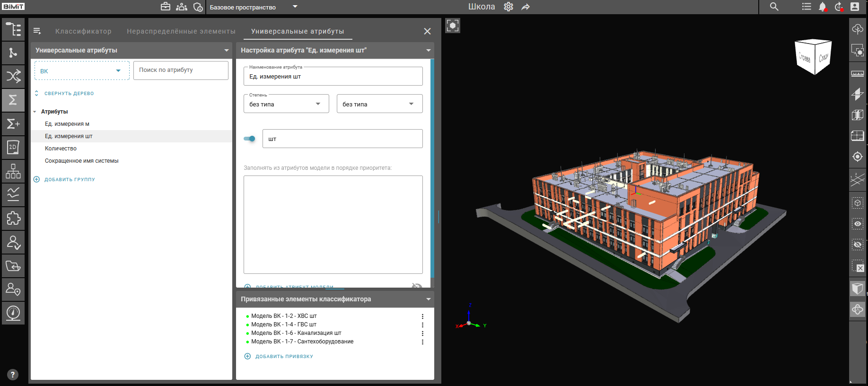Click the fit-to-view icon in 3D viewport
The width and height of the screenshot is (868, 386).
pos(453,26)
